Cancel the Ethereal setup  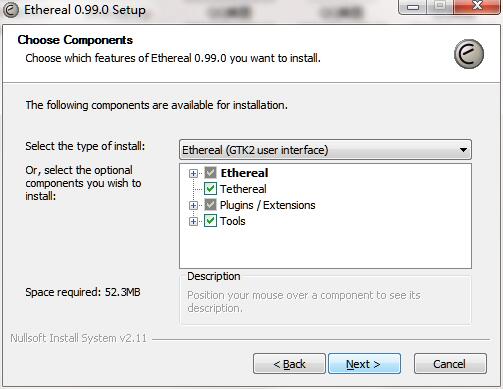click(450, 364)
